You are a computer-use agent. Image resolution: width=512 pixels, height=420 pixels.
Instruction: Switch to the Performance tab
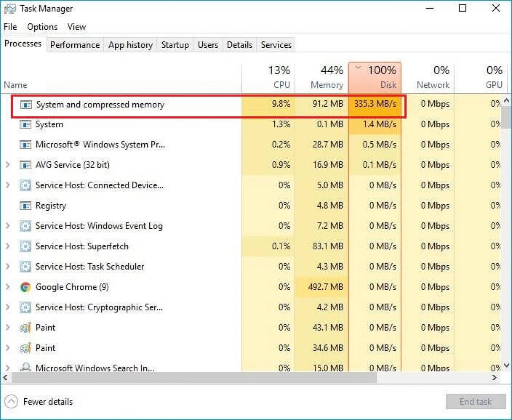pyautogui.click(x=75, y=45)
